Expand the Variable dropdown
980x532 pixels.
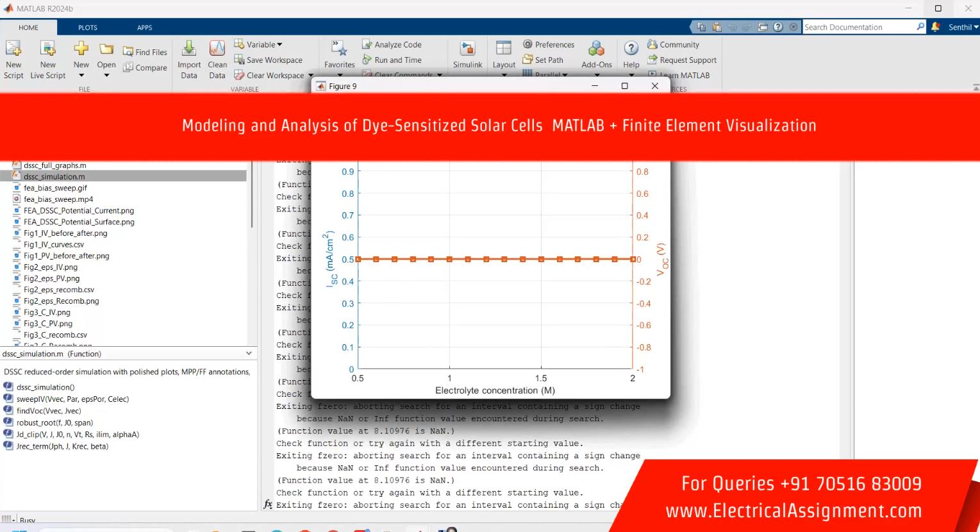pos(264,44)
